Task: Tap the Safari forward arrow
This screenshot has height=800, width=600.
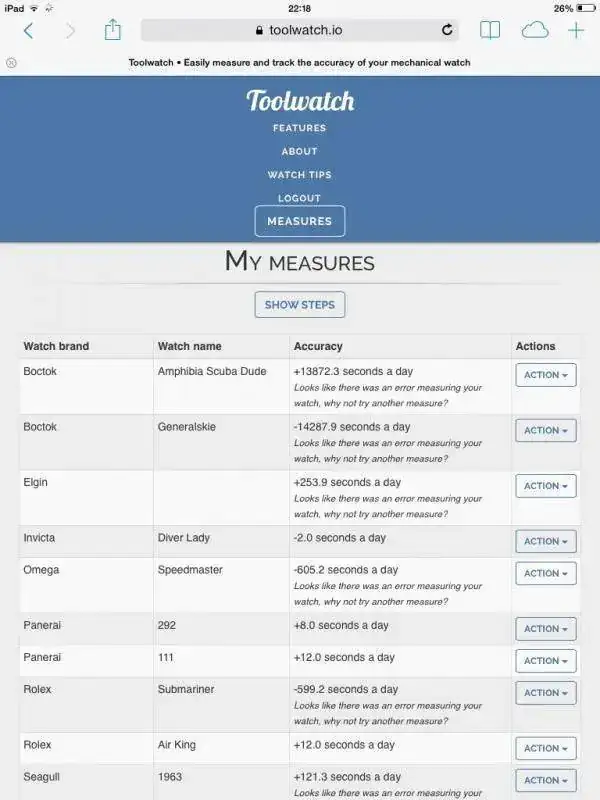Action: pos(71,31)
